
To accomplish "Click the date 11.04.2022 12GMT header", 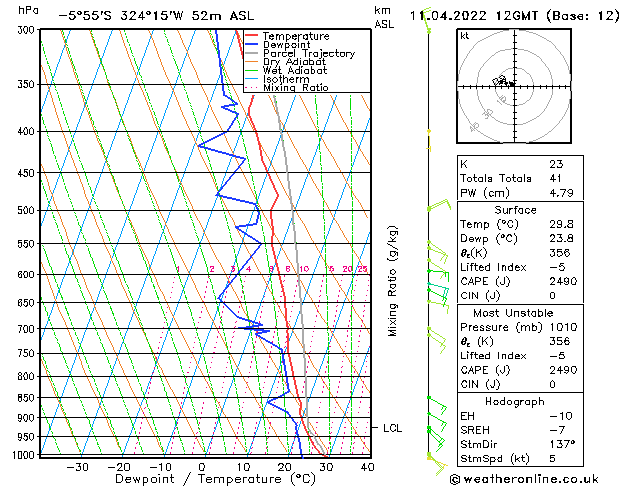I will (x=515, y=16).
